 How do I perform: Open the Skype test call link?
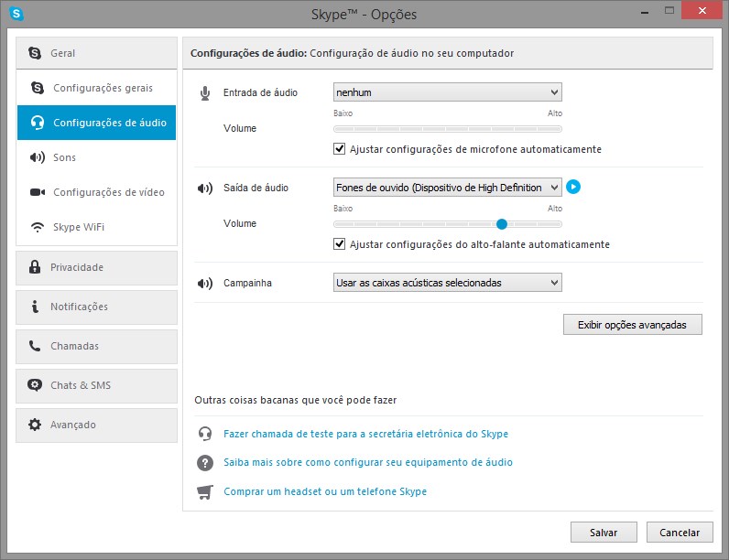(x=366, y=434)
